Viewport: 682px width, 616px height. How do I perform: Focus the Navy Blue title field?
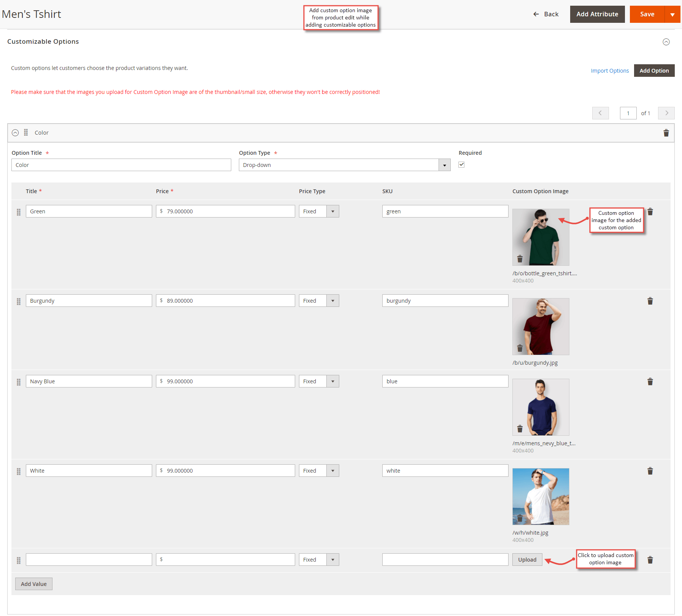(x=89, y=381)
